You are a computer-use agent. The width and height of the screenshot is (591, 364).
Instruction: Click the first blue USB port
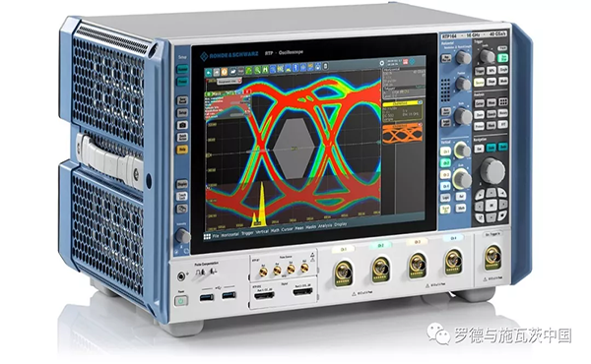[x=207, y=298]
